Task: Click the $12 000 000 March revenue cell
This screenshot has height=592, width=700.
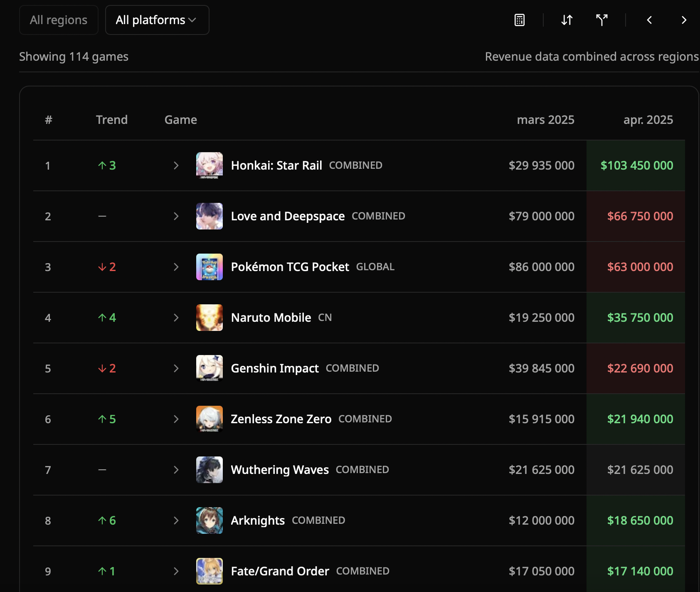Action: pyautogui.click(x=542, y=520)
